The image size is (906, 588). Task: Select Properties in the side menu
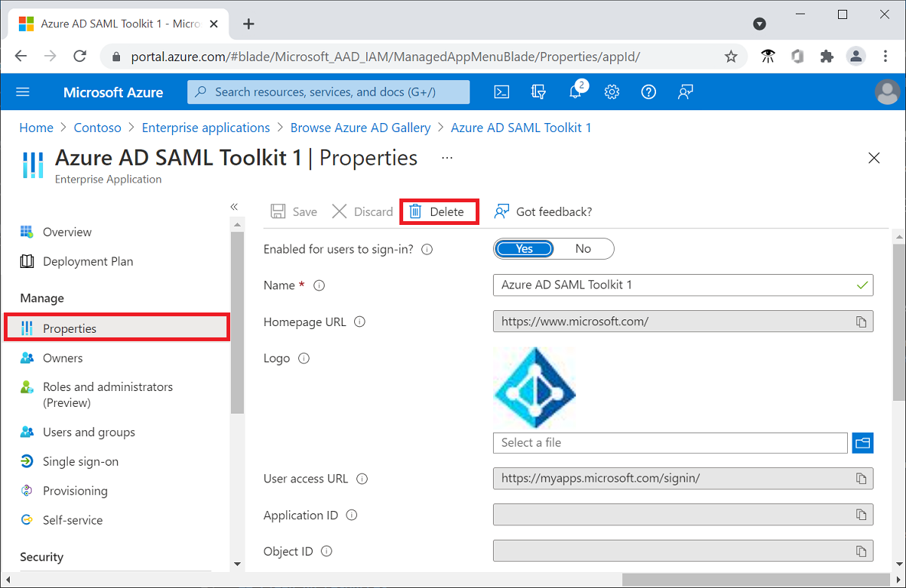coord(117,328)
